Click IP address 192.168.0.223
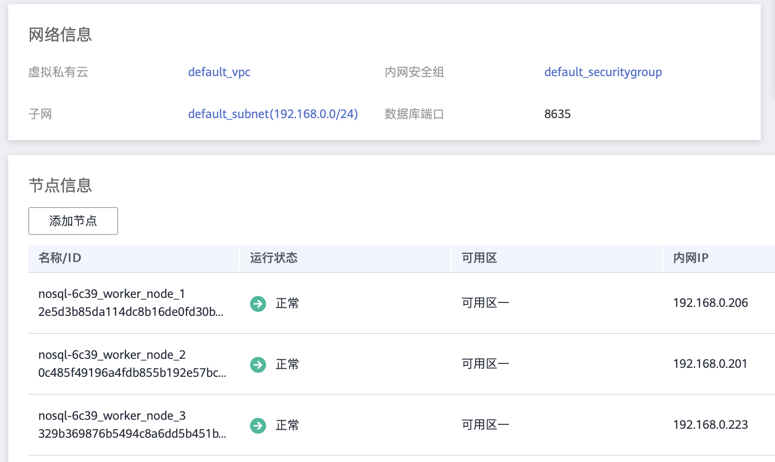775x462 pixels. point(710,425)
